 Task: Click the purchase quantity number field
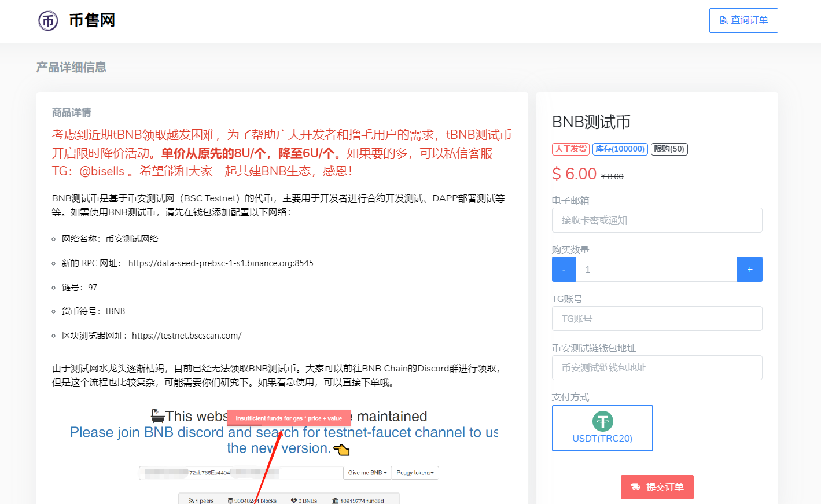656,270
